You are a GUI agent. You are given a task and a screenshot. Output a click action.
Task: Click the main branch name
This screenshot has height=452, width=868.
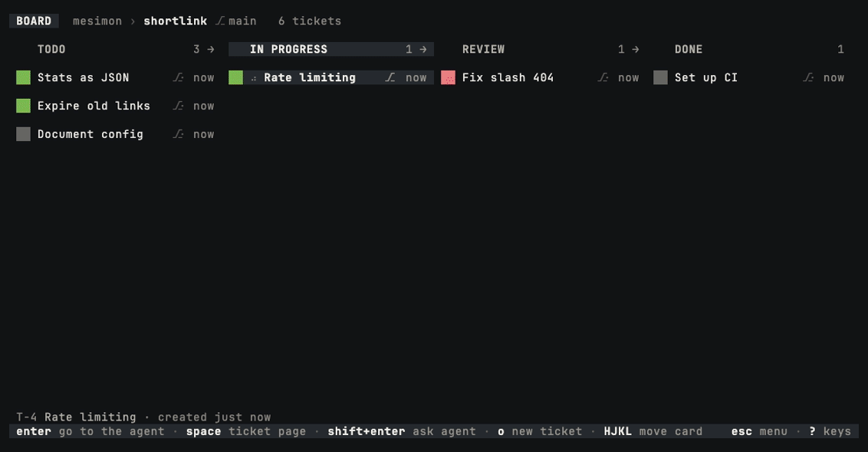click(x=242, y=21)
